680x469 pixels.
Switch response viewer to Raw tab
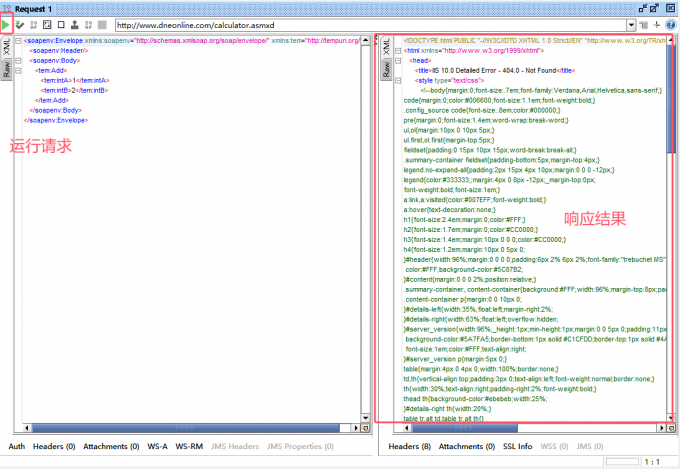click(386, 69)
